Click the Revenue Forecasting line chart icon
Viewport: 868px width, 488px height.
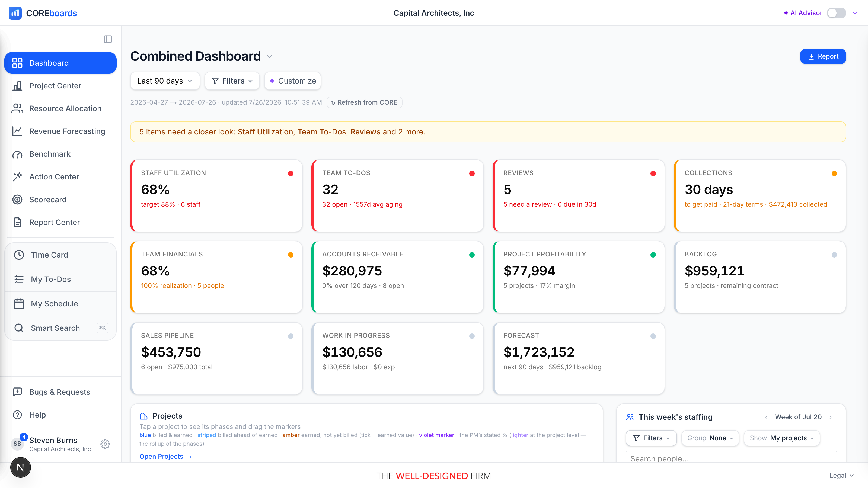coord(18,131)
